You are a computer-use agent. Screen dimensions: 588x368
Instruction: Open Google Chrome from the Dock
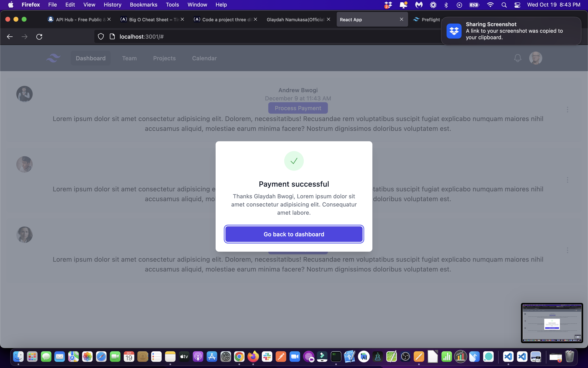(239, 357)
